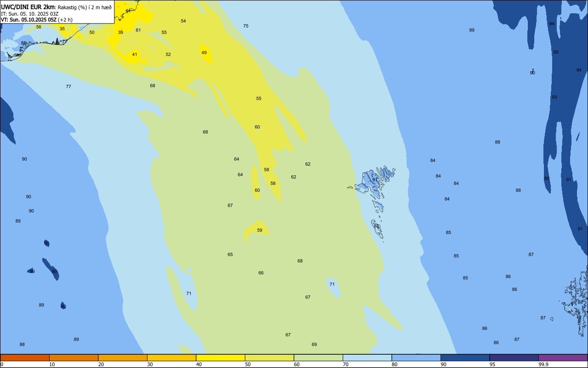Click the light green 60–70 legend swatch
The width and height of the screenshot is (588, 368).
318,357
